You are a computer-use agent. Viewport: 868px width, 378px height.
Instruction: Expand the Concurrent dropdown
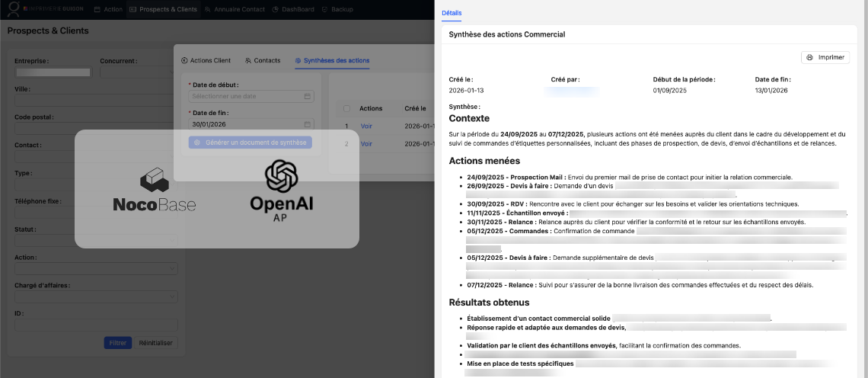tap(139, 72)
